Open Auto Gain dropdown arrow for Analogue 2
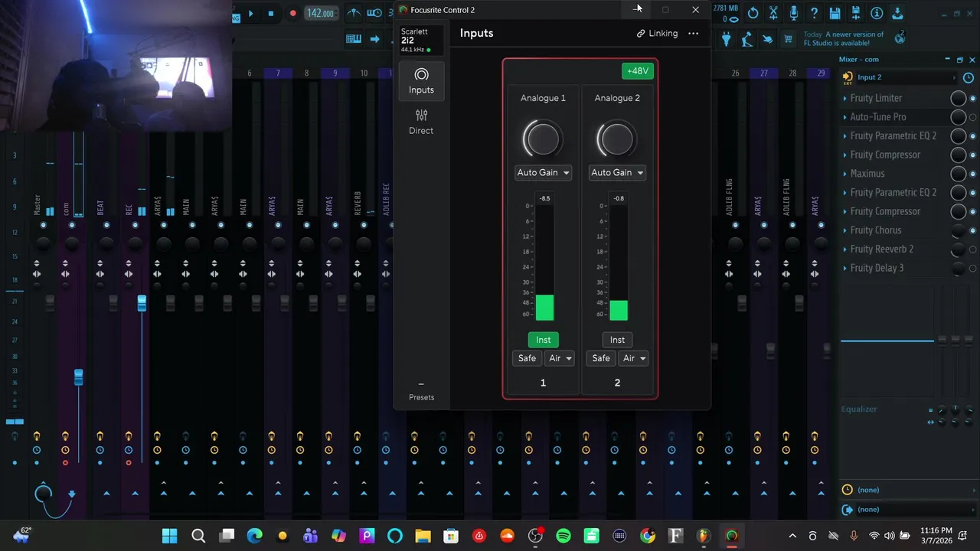The height and width of the screenshot is (551, 980). [640, 173]
